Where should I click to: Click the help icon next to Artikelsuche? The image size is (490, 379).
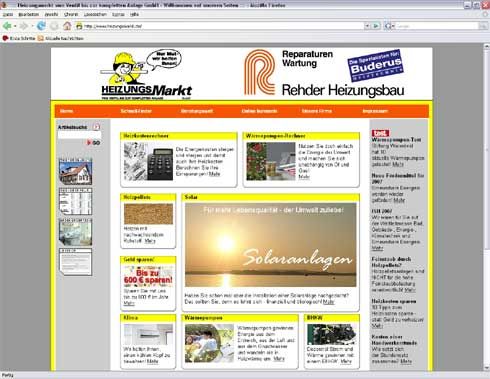click(97, 127)
